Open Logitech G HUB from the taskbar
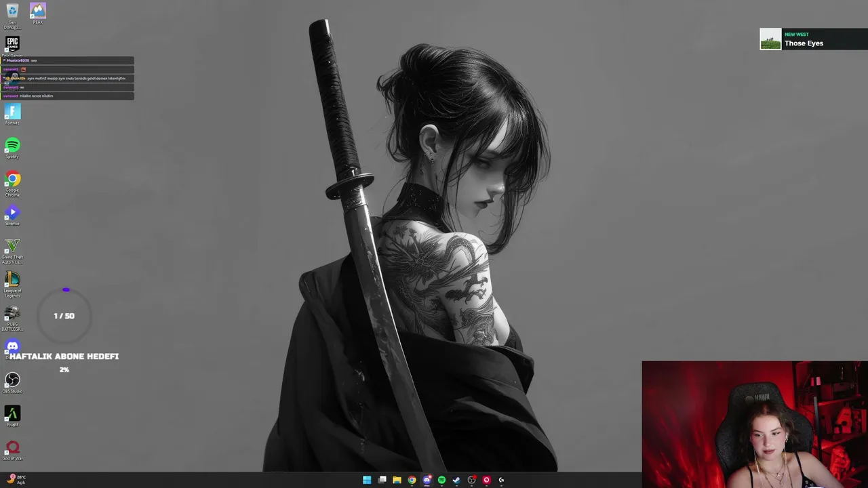868x488 pixels. click(x=501, y=480)
